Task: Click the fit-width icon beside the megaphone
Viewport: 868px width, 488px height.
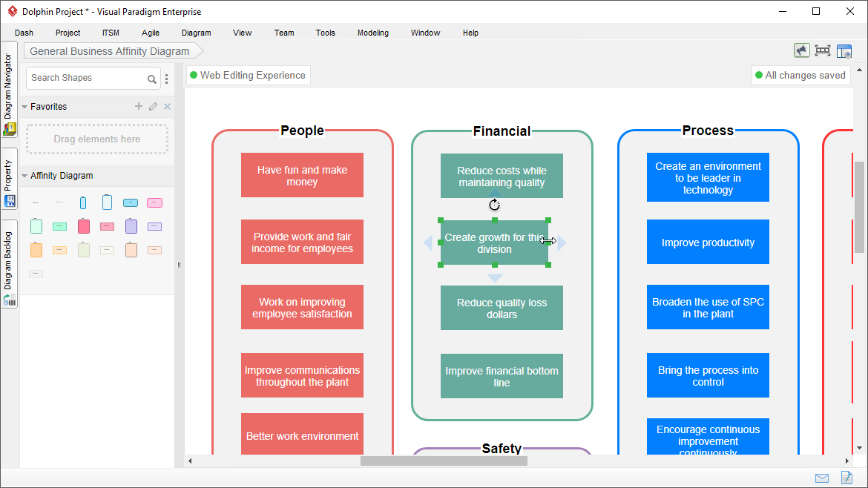Action: 823,51
